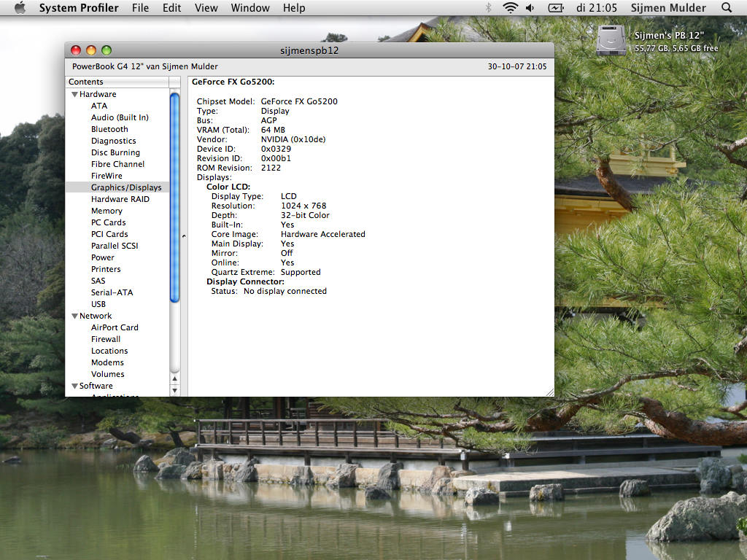Select the Bluetooth hardware entry
This screenshot has width=747, height=560.
(x=109, y=129)
